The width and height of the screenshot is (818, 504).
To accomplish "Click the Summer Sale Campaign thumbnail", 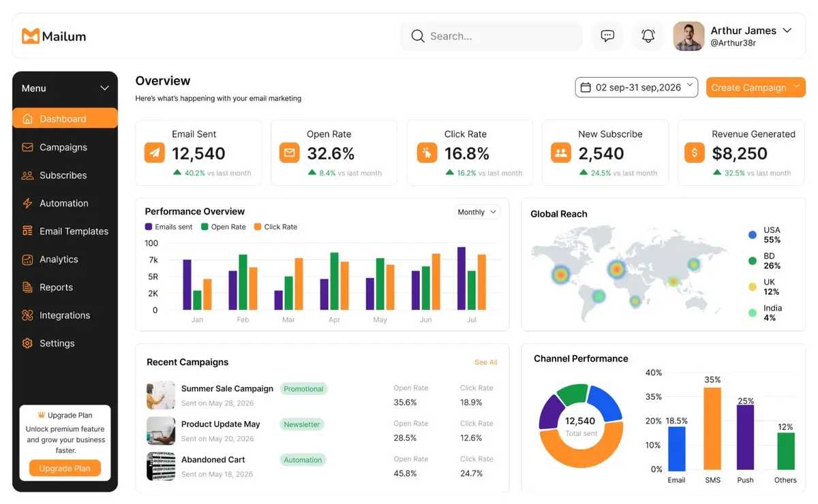I will pos(161,395).
